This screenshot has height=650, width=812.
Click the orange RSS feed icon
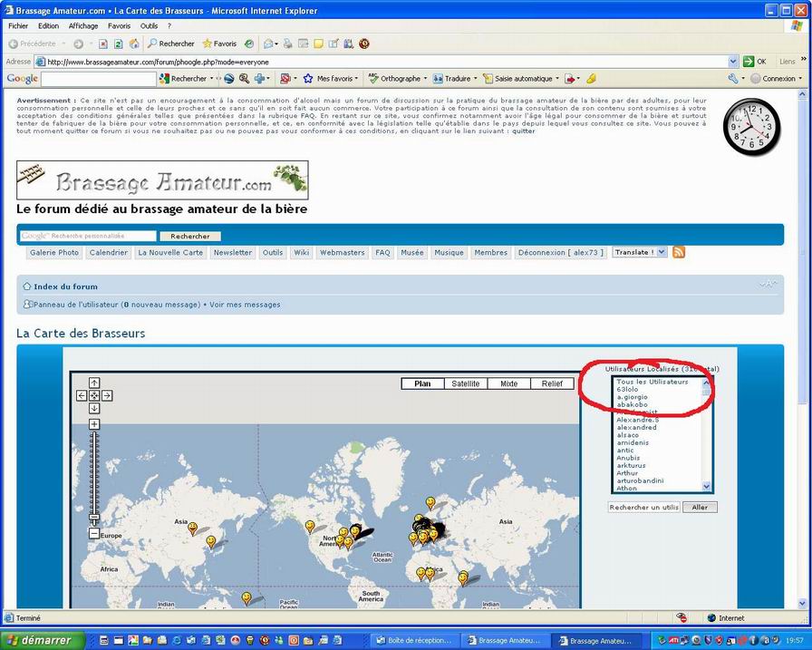pyautogui.click(x=679, y=252)
